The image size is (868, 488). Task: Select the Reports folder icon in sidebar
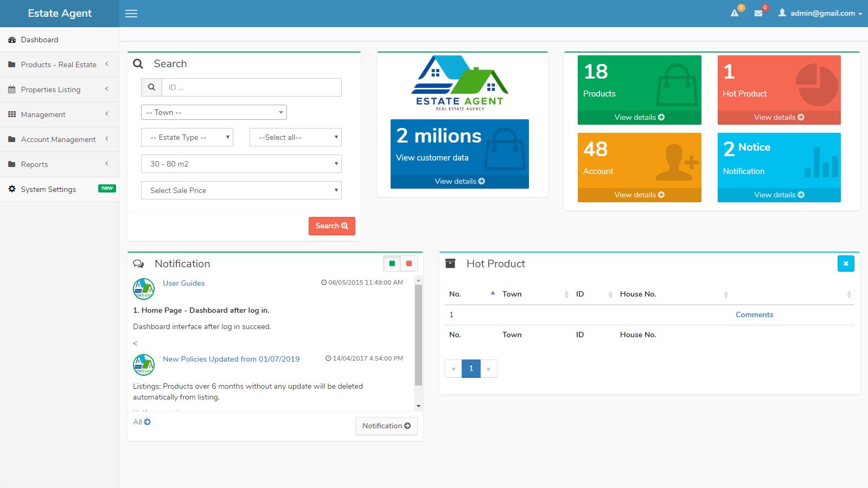11,164
